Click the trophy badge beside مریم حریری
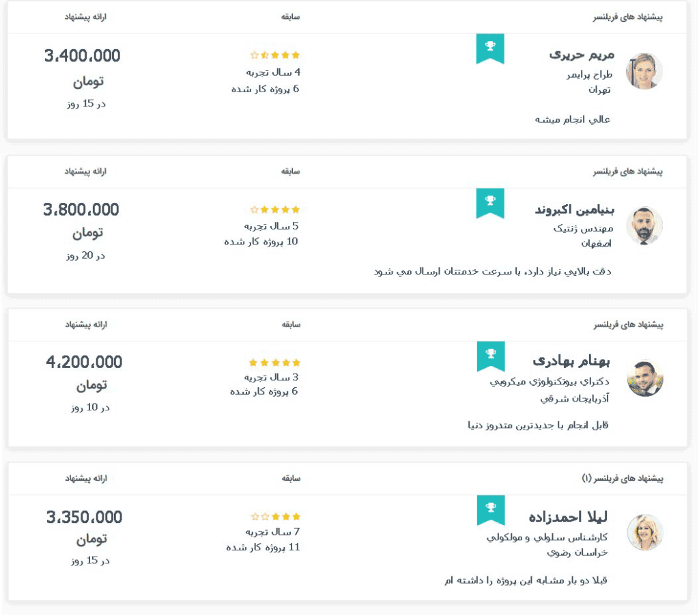 point(490,47)
